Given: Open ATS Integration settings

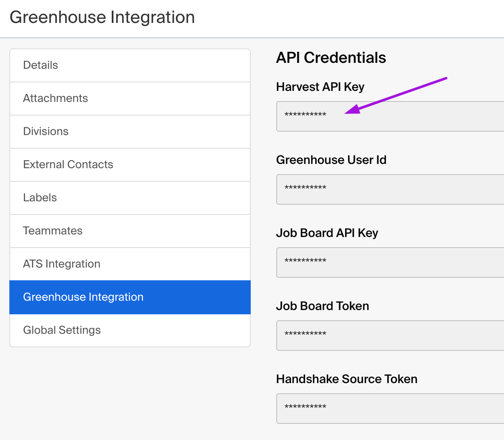Looking at the screenshot, I should (130, 264).
